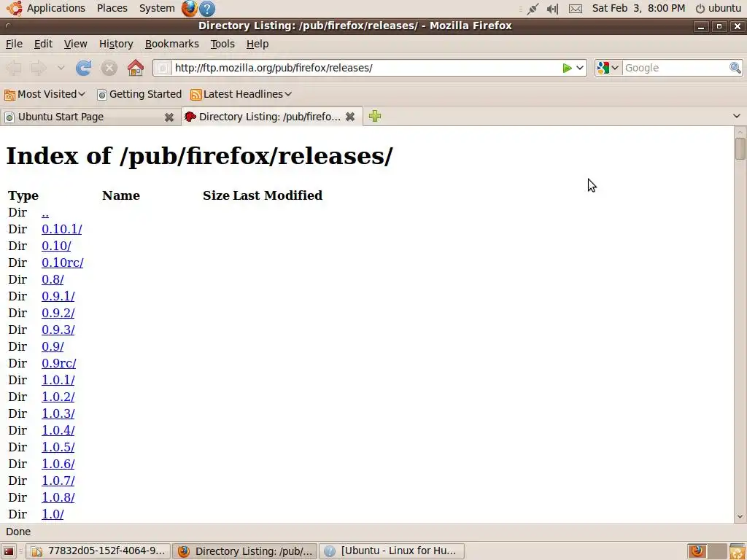Open the list all tabs dropdown
The height and width of the screenshot is (560, 747).
[737, 116]
